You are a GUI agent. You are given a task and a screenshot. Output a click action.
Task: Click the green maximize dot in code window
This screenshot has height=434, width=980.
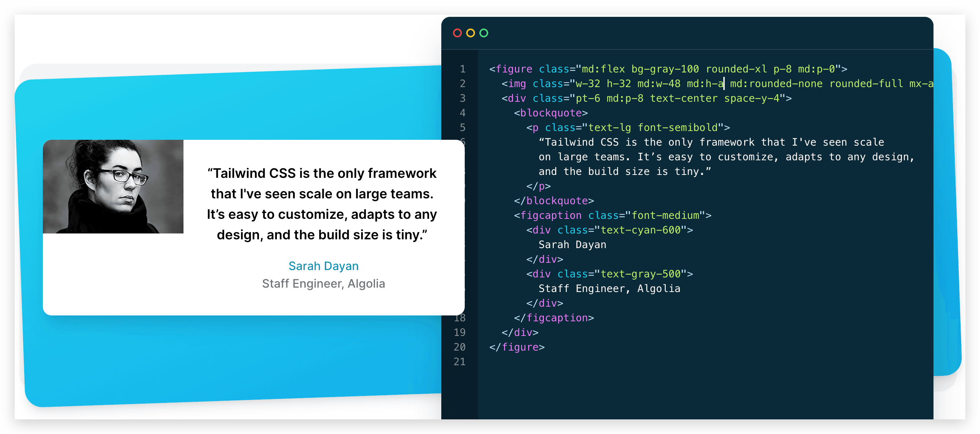click(483, 33)
